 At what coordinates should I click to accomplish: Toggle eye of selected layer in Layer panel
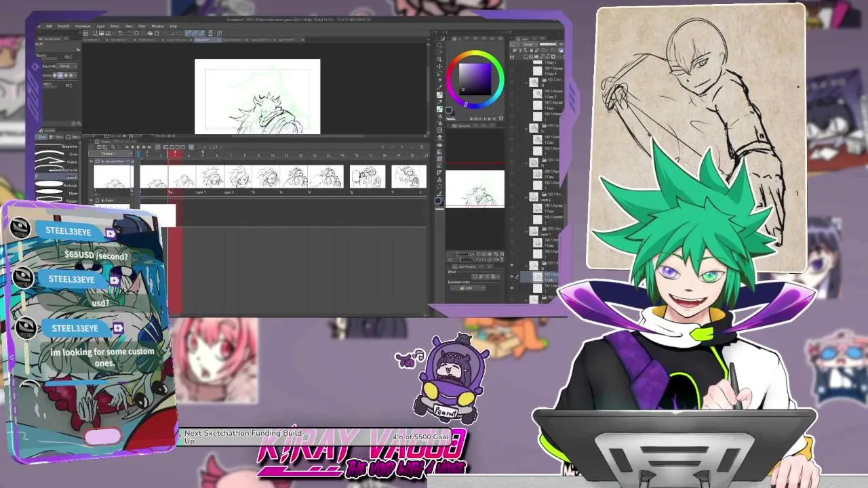(x=512, y=276)
